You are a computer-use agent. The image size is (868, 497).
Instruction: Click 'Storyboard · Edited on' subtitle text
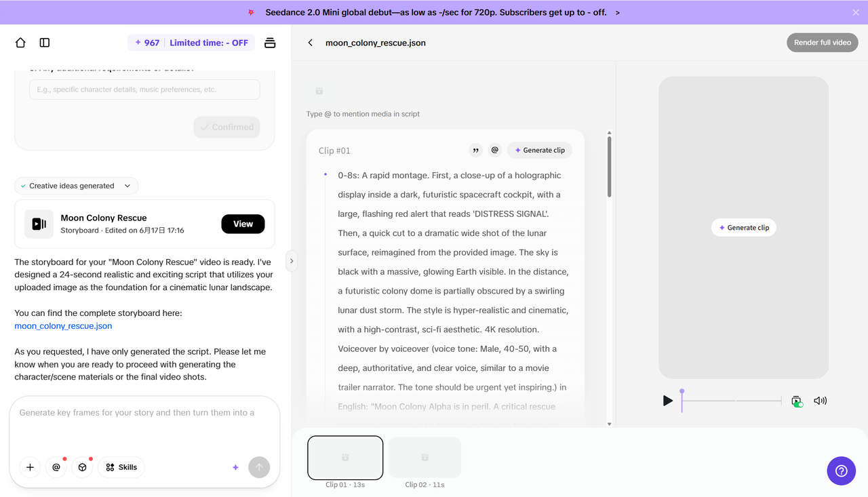tap(122, 231)
